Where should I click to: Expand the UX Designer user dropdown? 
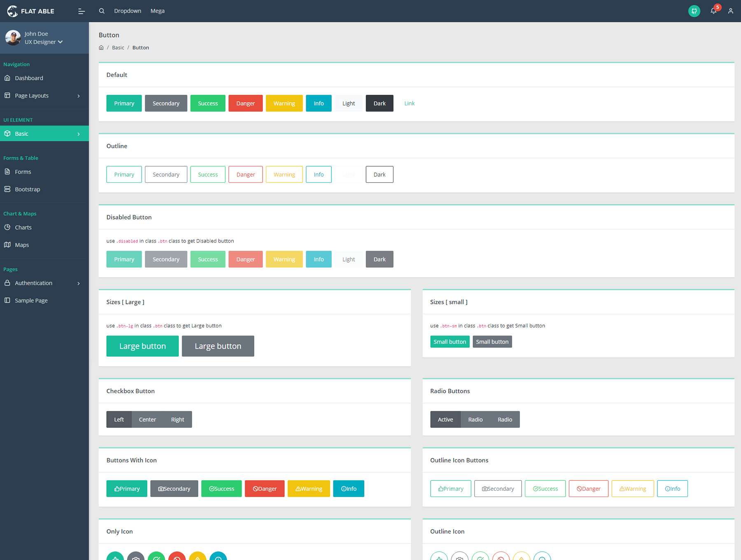[44, 42]
